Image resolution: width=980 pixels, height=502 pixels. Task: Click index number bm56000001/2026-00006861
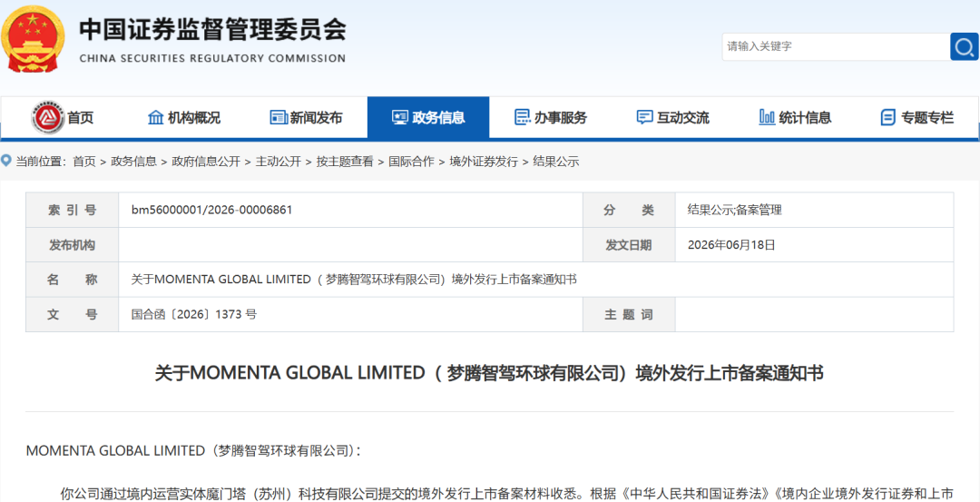pyautogui.click(x=211, y=210)
